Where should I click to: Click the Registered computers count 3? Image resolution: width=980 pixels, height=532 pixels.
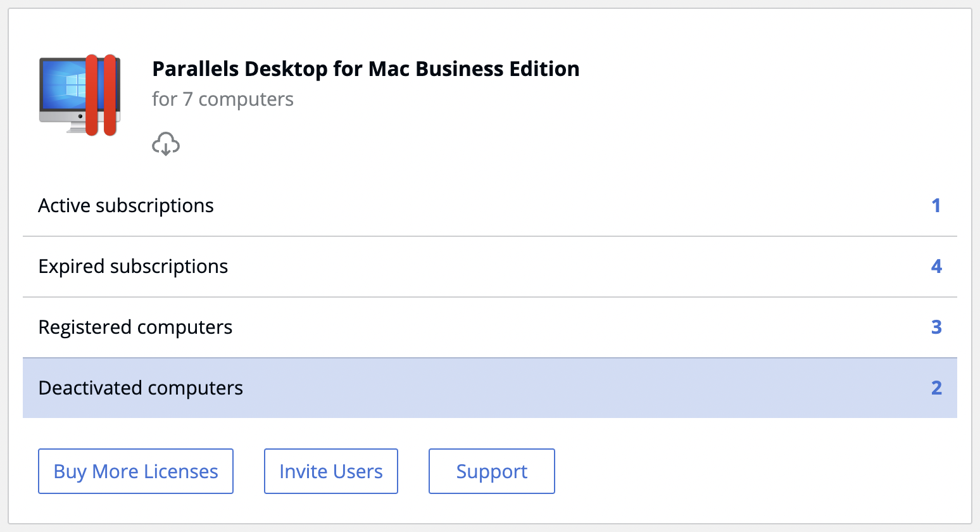(936, 327)
